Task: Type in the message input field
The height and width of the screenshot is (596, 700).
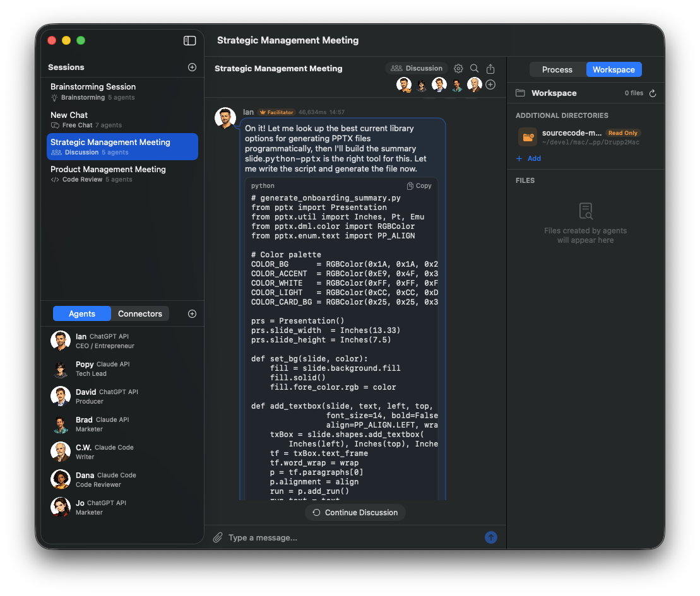Action: (353, 537)
